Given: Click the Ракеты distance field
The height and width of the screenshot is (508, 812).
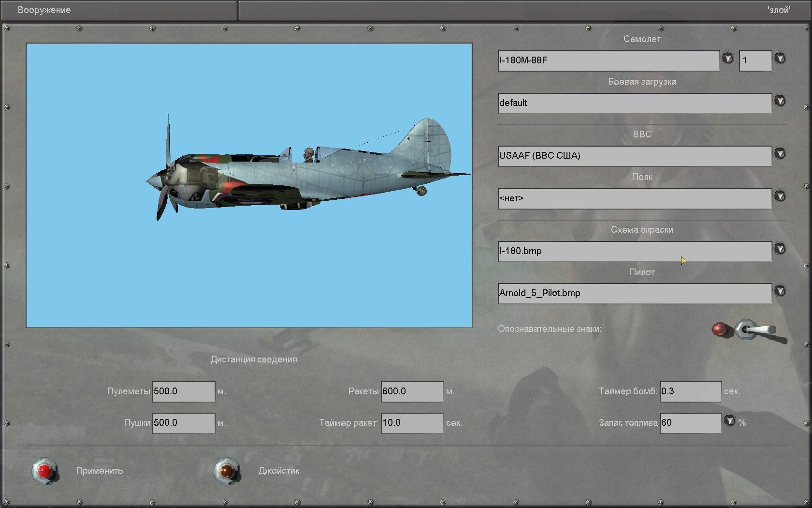Looking at the screenshot, I should pos(412,392).
